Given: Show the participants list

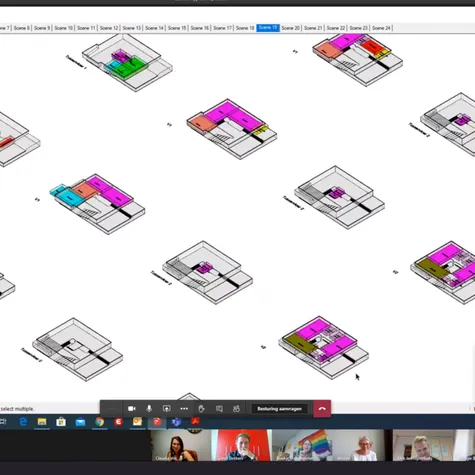Looking at the screenshot, I should coord(236,409).
